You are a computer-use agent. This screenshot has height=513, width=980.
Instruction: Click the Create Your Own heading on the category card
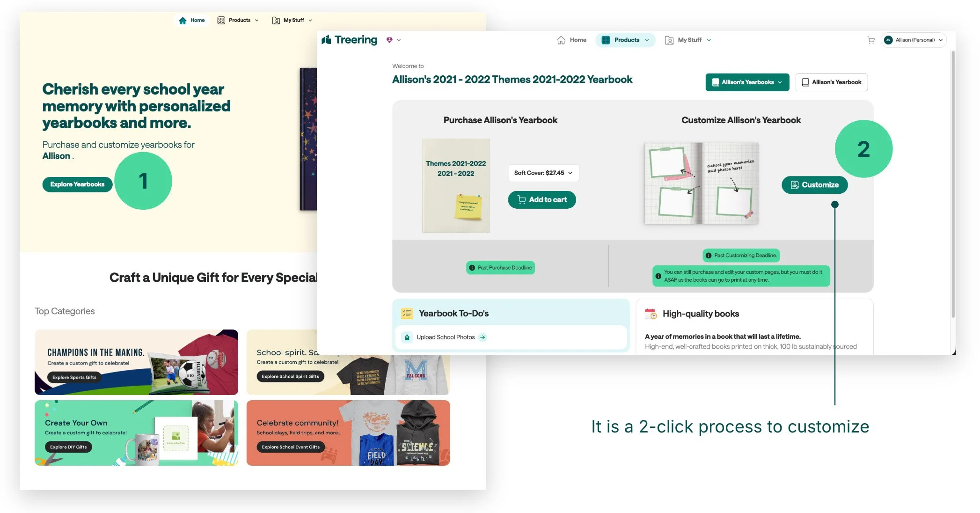76,423
